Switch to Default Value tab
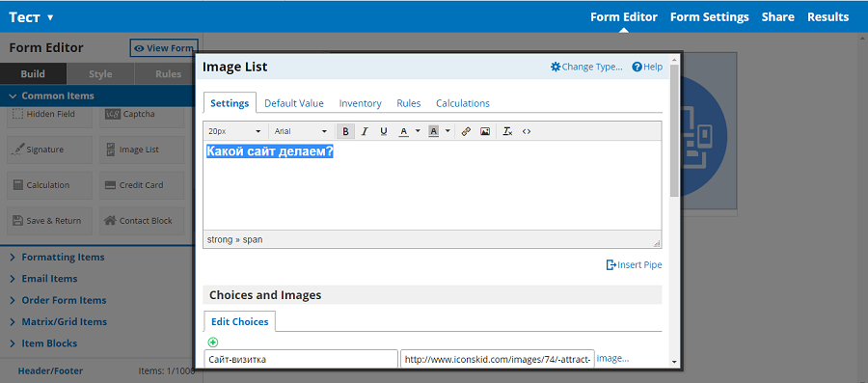The image size is (868, 383). 294,103
